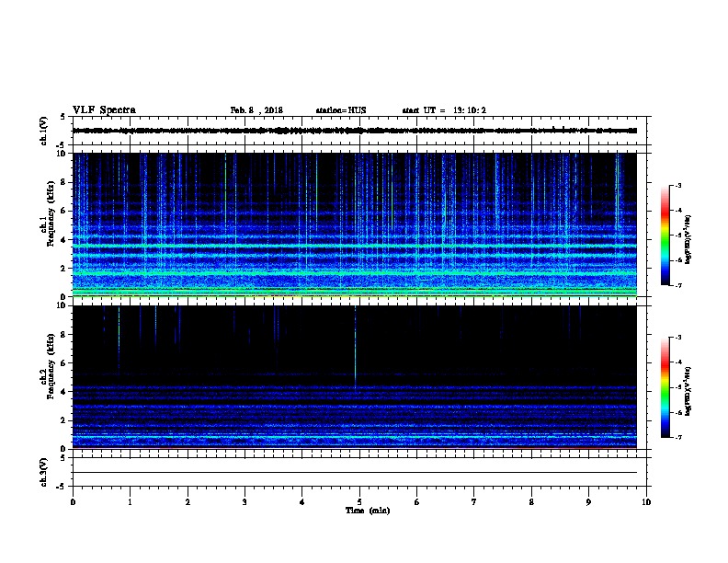
Task: Click time-axis tick label "5" below ch.3 panel
Action: tap(359, 502)
